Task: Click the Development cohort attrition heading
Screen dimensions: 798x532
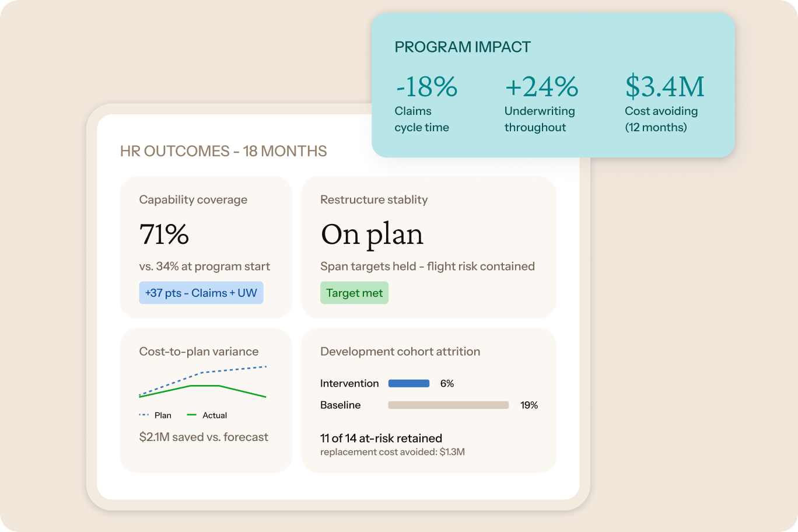Action: tap(400, 352)
